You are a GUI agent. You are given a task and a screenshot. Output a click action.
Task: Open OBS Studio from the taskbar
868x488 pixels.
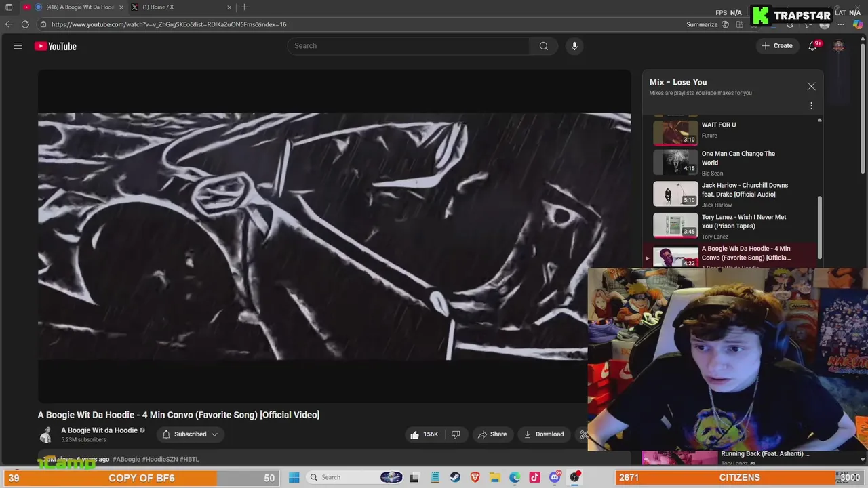coord(575,477)
